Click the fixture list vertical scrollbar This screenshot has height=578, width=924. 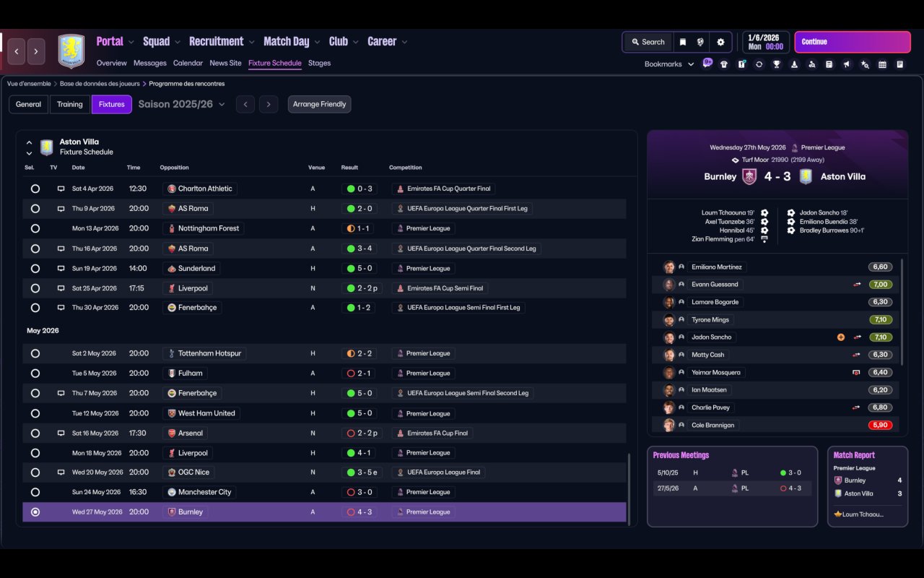point(629,488)
